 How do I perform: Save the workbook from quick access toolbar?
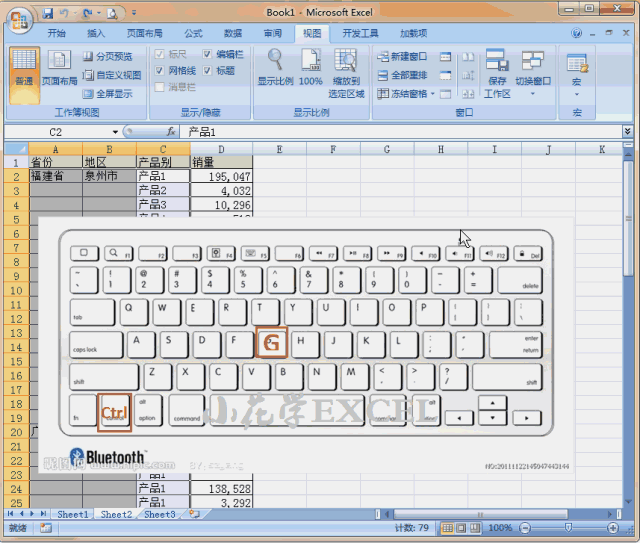[x=48, y=13]
